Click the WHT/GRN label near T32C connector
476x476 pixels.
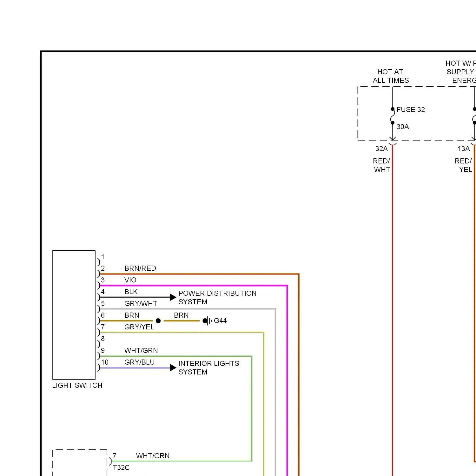(153, 456)
